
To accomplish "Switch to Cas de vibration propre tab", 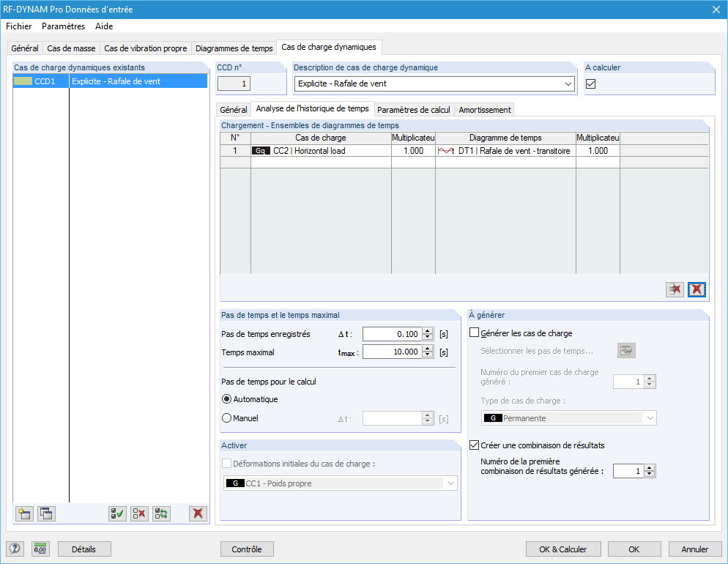I will pos(145,48).
